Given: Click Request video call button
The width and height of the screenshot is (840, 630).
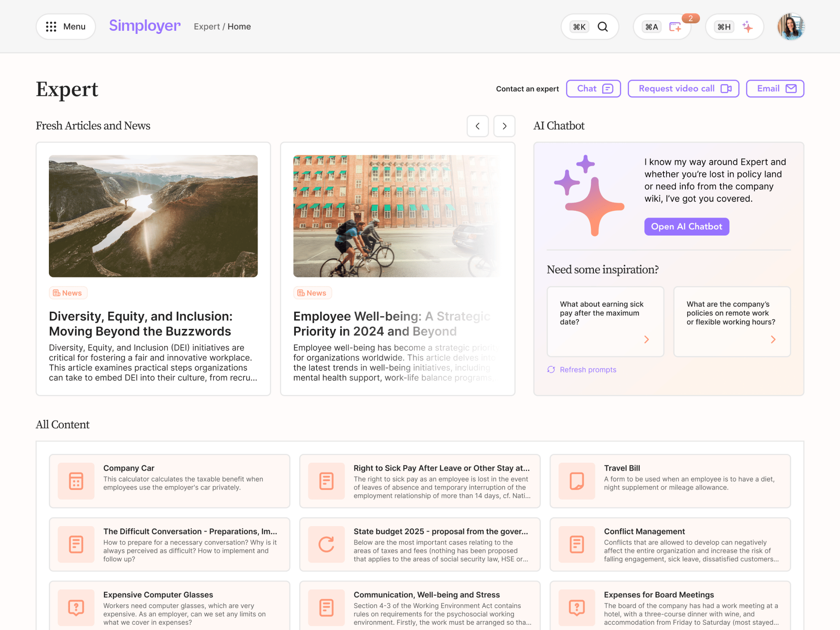Looking at the screenshot, I should 683,89.
